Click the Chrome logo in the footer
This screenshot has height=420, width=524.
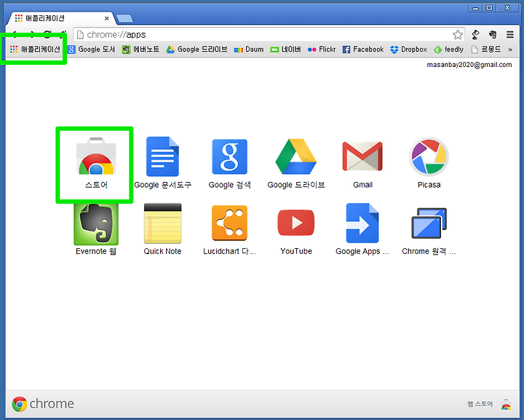[x=43, y=404]
